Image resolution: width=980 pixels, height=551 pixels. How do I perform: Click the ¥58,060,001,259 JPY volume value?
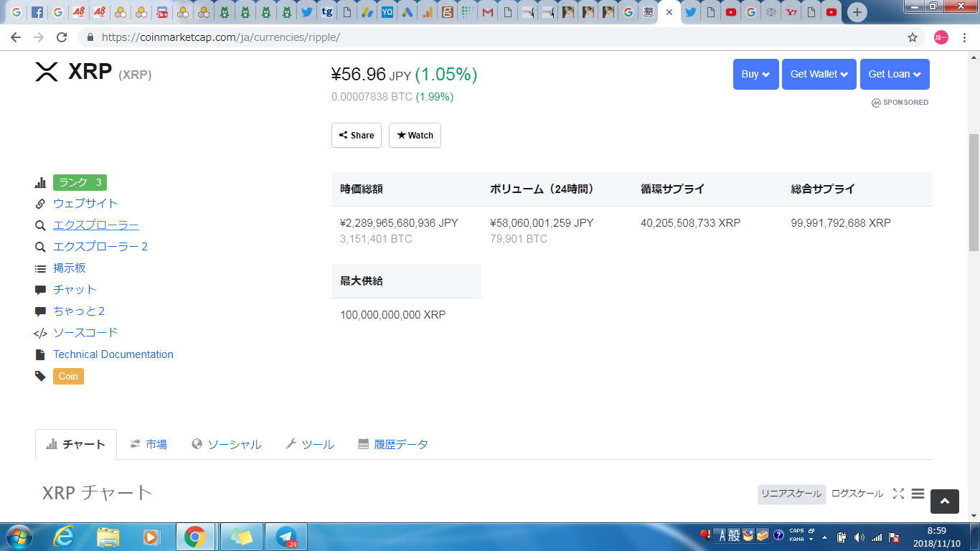(x=542, y=223)
